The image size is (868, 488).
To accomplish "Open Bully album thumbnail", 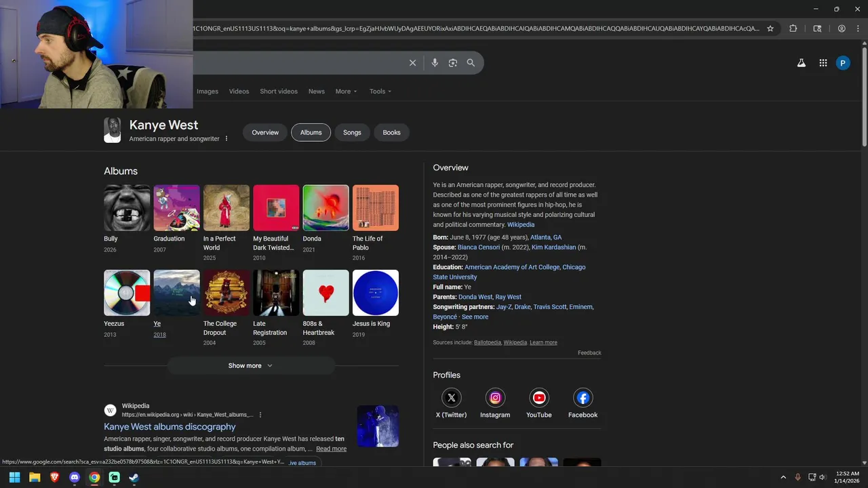I will [127, 208].
